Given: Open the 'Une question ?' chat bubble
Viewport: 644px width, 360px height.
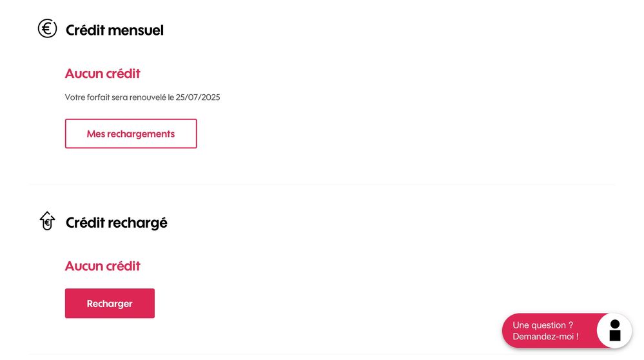Looking at the screenshot, I should tap(548, 331).
